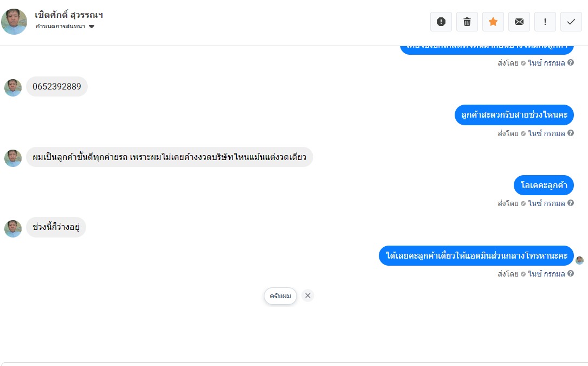The image size is (588, 366).
Task: Click the help icon below the โอเคคะลูกค้า message
Action: [571, 203]
